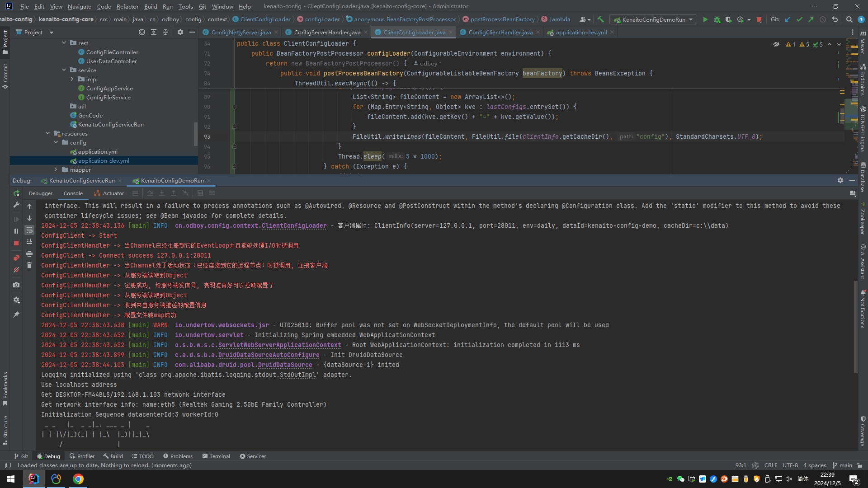The width and height of the screenshot is (868, 488).
Task: Open Project panel gear options
Action: [180, 33]
